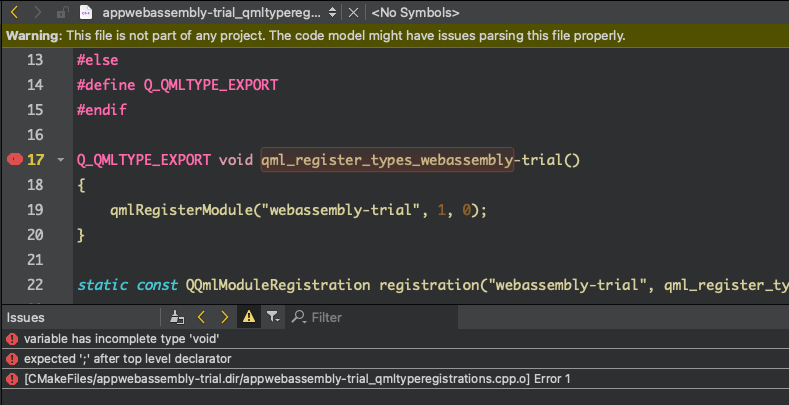The image size is (789, 405).
Task: Click the qmlRegisterModule call on line 19
Action: coord(181,210)
